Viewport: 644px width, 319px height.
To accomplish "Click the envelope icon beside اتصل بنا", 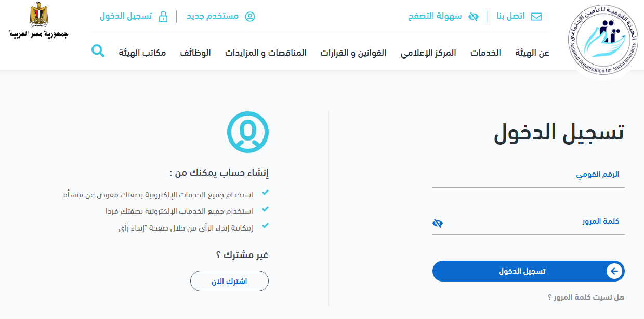I will 536,17.
